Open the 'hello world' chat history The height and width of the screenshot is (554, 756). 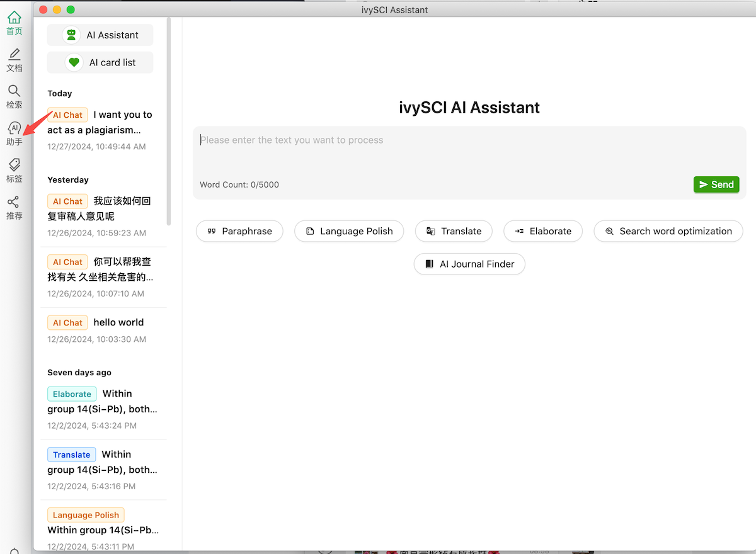pyautogui.click(x=103, y=330)
